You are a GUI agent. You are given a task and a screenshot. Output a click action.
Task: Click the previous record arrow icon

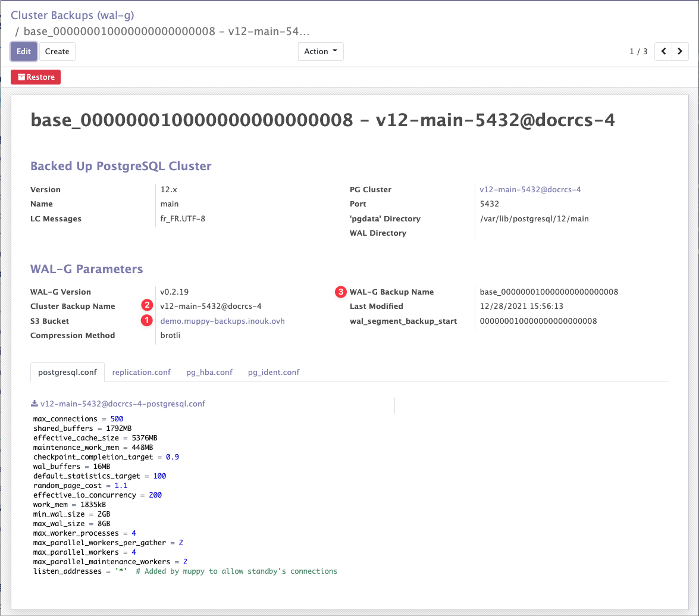(663, 52)
